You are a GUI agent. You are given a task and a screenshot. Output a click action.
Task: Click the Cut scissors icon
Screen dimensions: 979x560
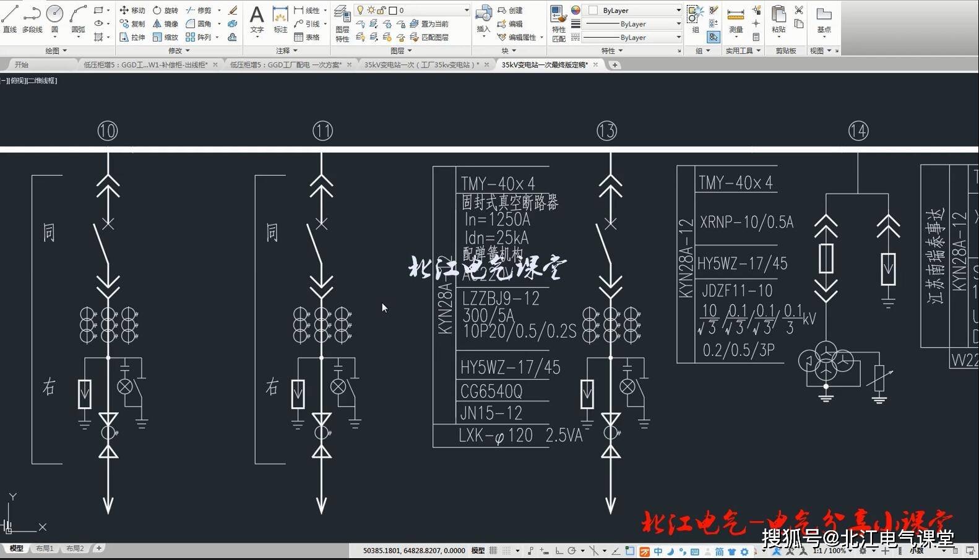click(x=799, y=11)
